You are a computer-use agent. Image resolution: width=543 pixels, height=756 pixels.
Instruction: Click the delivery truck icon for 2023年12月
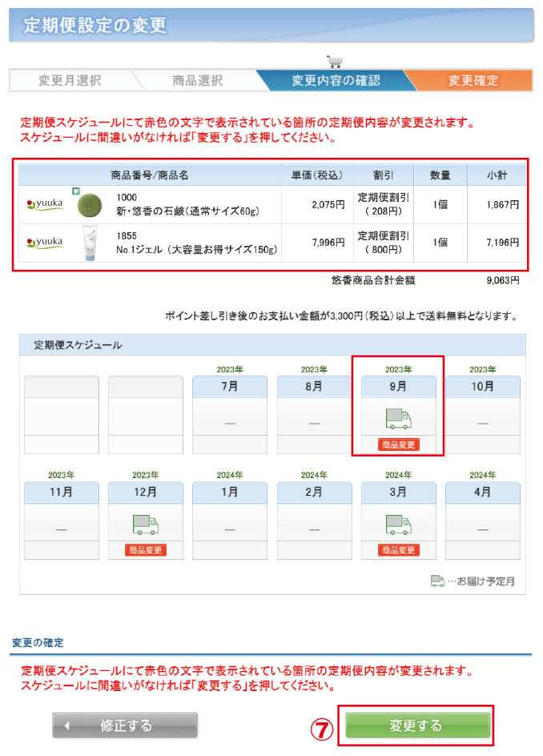pyautogui.click(x=145, y=525)
